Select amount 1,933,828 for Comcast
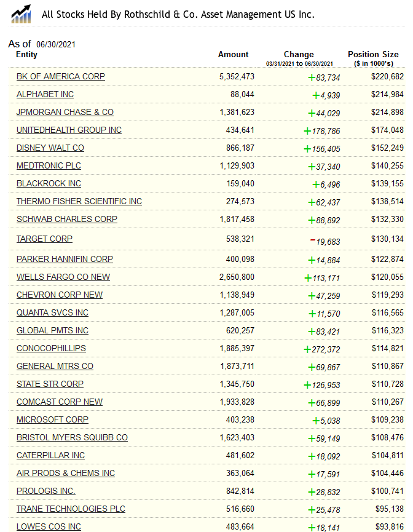 point(237,402)
